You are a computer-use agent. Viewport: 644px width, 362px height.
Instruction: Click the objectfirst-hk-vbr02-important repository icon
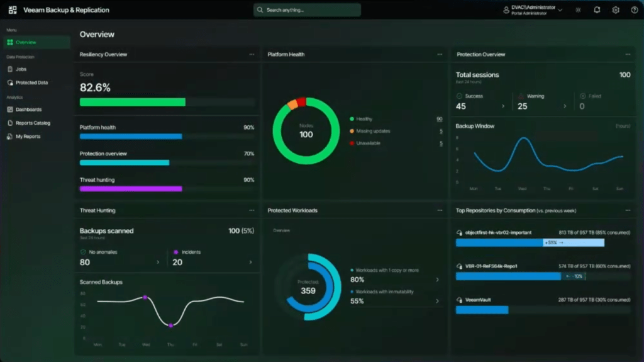(x=460, y=232)
